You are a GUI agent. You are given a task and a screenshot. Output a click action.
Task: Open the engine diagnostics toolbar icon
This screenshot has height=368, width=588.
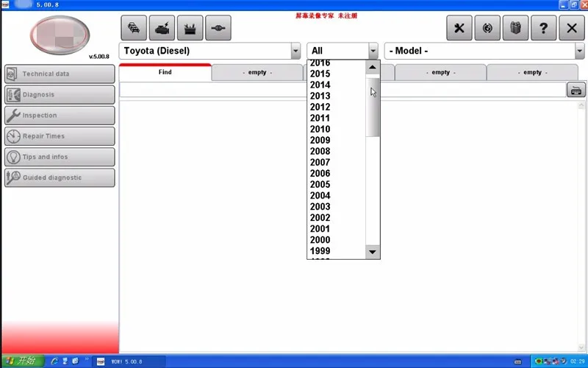click(x=162, y=28)
